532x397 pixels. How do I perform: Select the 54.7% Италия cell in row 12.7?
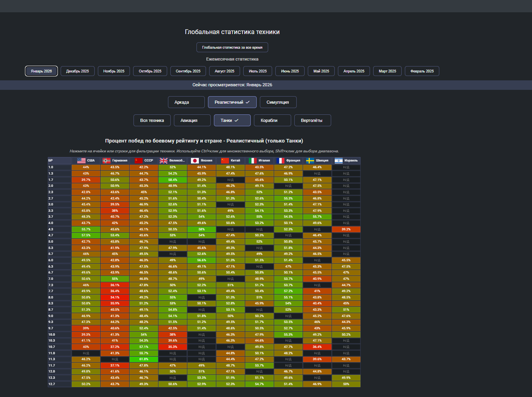[x=259, y=384]
